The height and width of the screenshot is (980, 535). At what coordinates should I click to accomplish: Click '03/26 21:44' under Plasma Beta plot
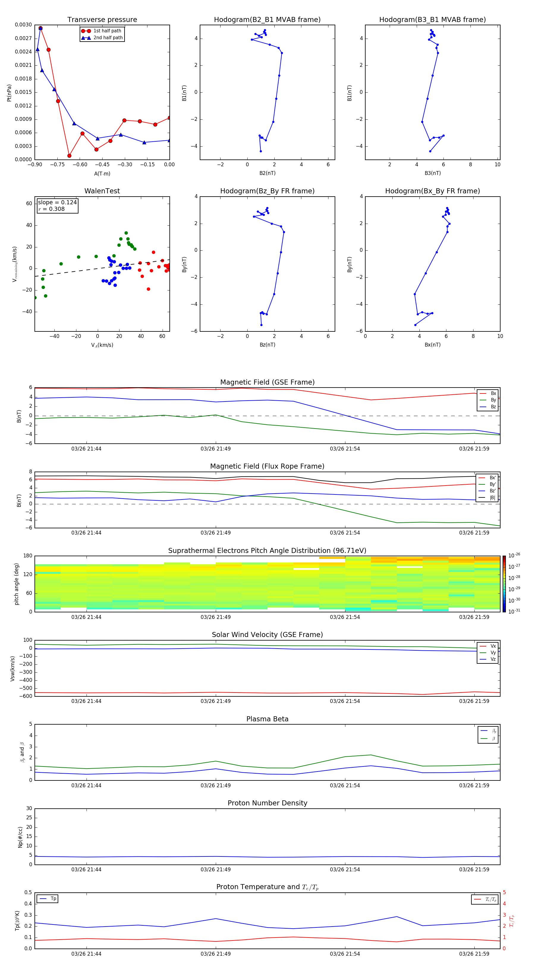click(86, 785)
